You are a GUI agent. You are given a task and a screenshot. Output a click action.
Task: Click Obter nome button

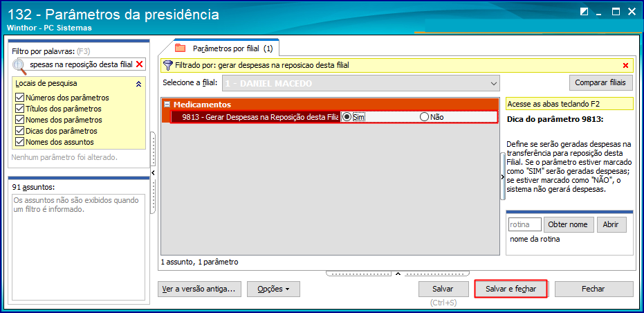[568, 224]
